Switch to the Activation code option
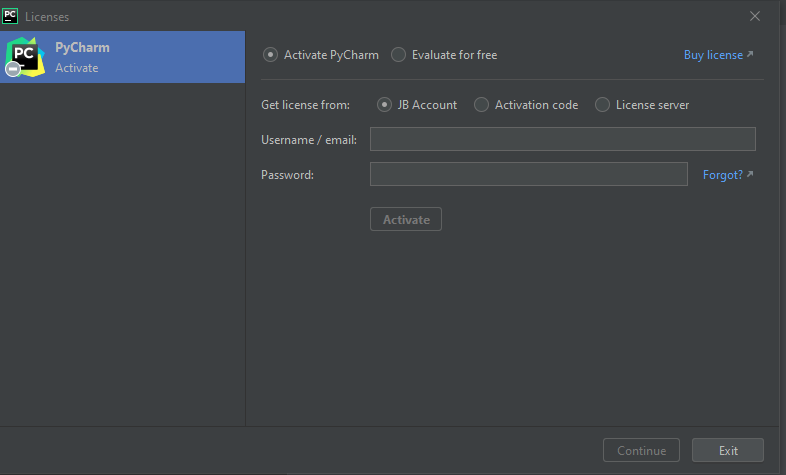 pyautogui.click(x=482, y=105)
